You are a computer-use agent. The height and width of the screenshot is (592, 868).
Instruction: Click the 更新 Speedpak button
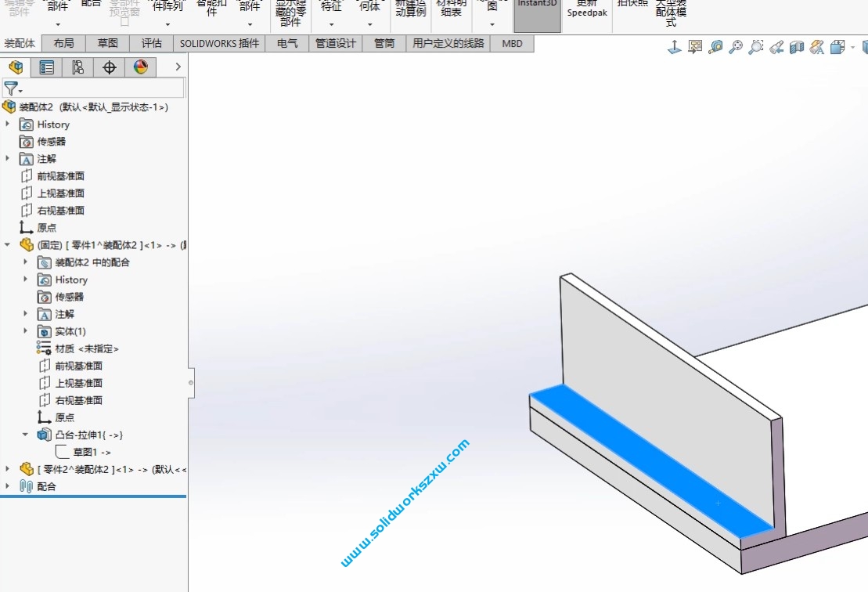(x=586, y=9)
